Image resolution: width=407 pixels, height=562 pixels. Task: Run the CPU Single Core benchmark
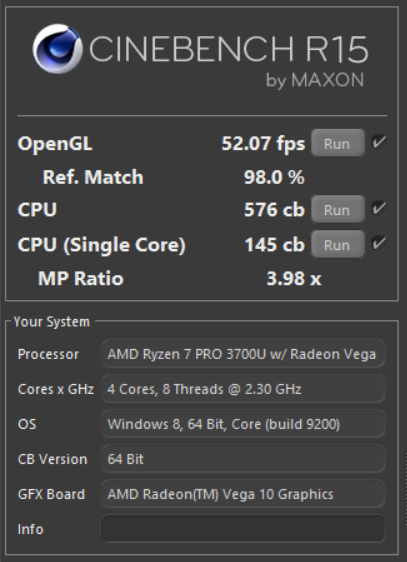(x=337, y=245)
